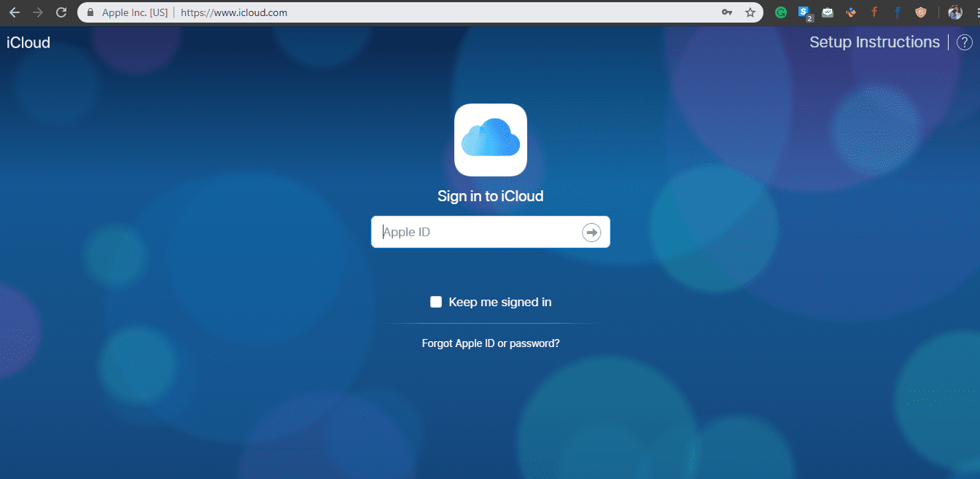Viewport: 980px width, 479px height.
Task: Open the Setup Instructions help question mark
Action: pyautogui.click(x=964, y=42)
